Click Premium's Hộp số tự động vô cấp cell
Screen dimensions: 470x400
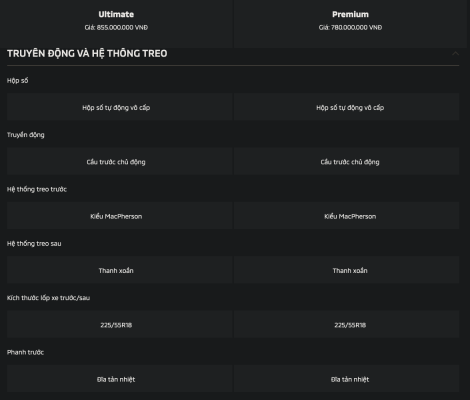(x=347, y=107)
